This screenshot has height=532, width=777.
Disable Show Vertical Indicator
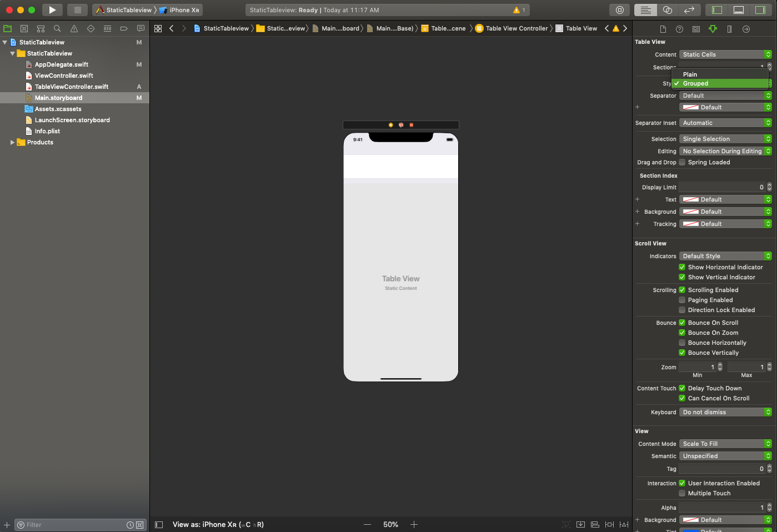(x=682, y=277)
